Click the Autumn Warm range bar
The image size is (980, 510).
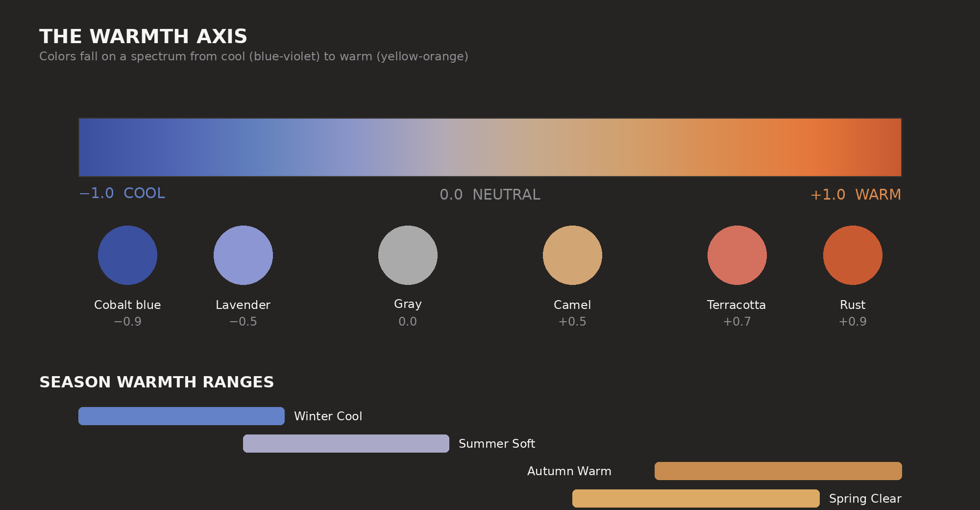pos(778,471)
